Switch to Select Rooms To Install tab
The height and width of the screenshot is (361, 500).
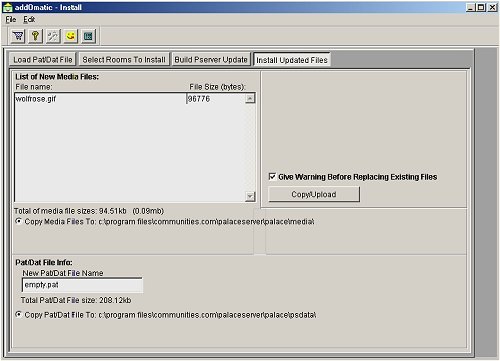coord(124,59)
